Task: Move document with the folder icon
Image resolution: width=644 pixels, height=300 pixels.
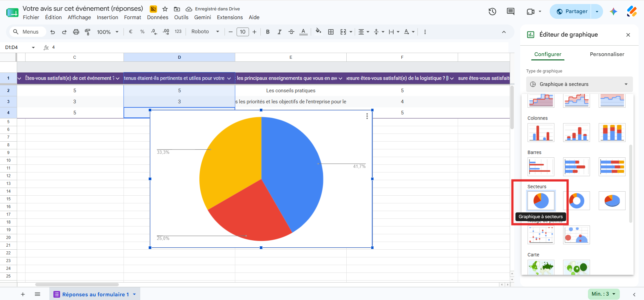Action: (x=177, y=9)
